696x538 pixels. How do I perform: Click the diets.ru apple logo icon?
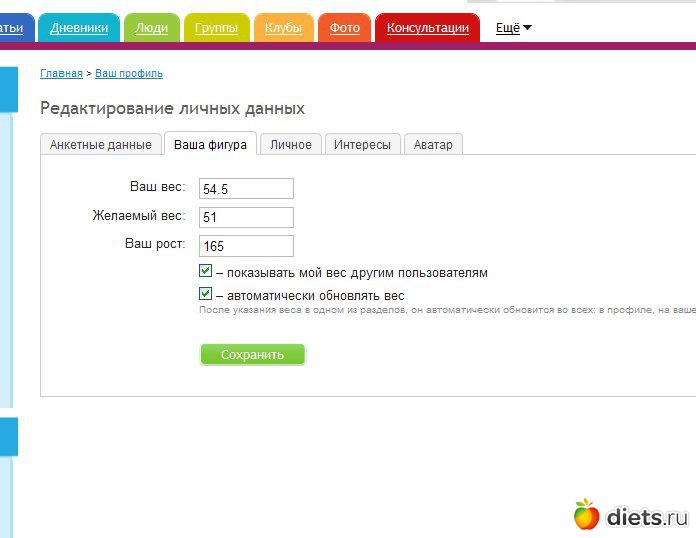tap(586, 514)
